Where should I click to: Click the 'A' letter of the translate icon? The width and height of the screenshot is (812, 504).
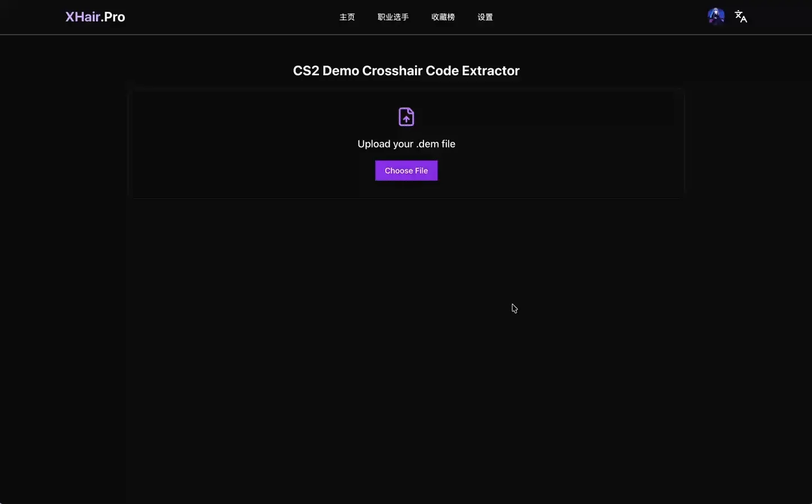[744, 20]
